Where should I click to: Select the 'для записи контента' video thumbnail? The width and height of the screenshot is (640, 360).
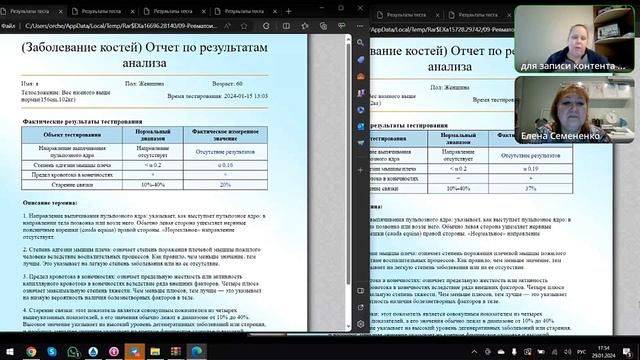[575, 39]
